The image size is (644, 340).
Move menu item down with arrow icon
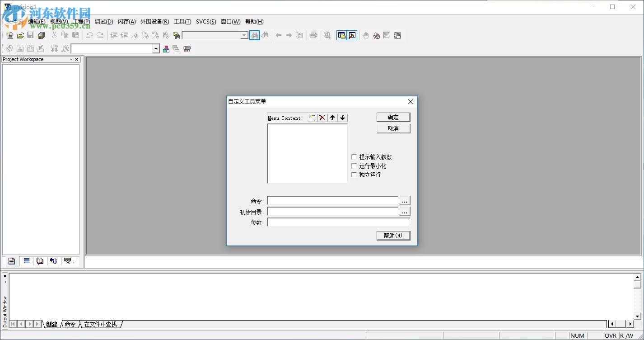coord(343,118)
